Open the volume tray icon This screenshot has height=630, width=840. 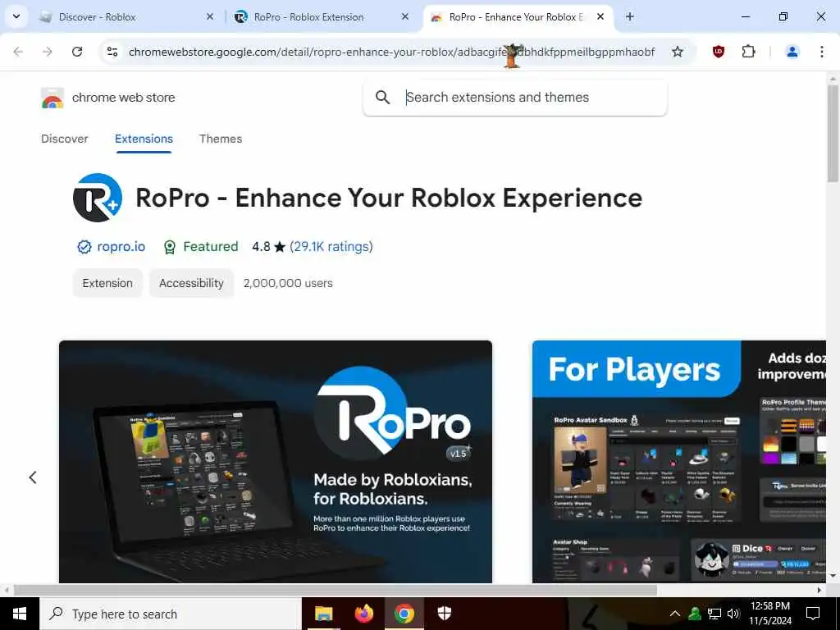click(733, 614)
